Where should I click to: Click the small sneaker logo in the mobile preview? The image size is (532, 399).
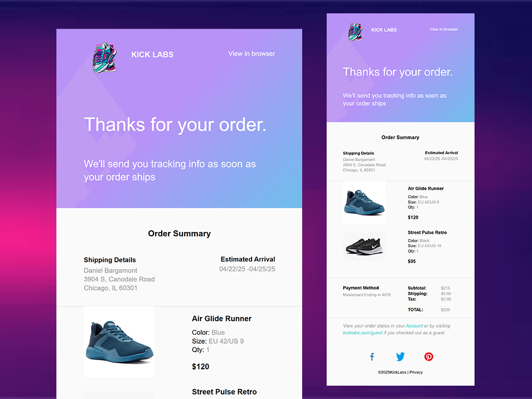point(355,31)
